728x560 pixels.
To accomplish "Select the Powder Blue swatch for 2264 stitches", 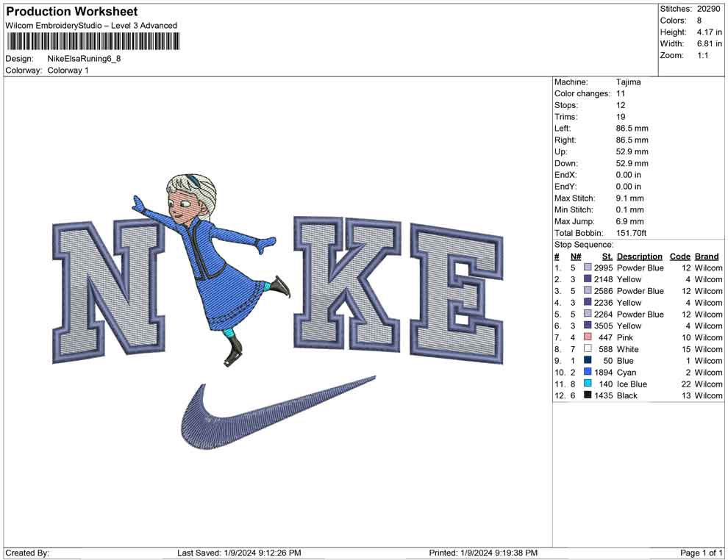I will tap(588, 314).
